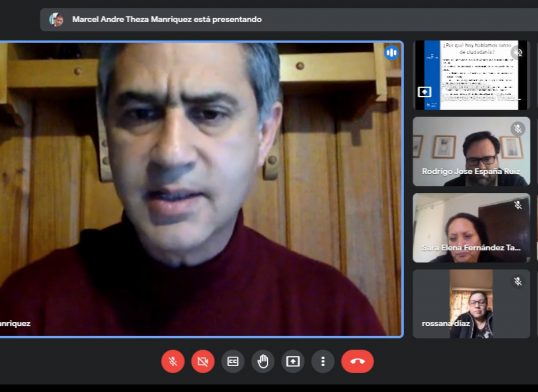Click the 'está presentando' banner text
This screenshot has width=538, height=392.
pos(227,19)
